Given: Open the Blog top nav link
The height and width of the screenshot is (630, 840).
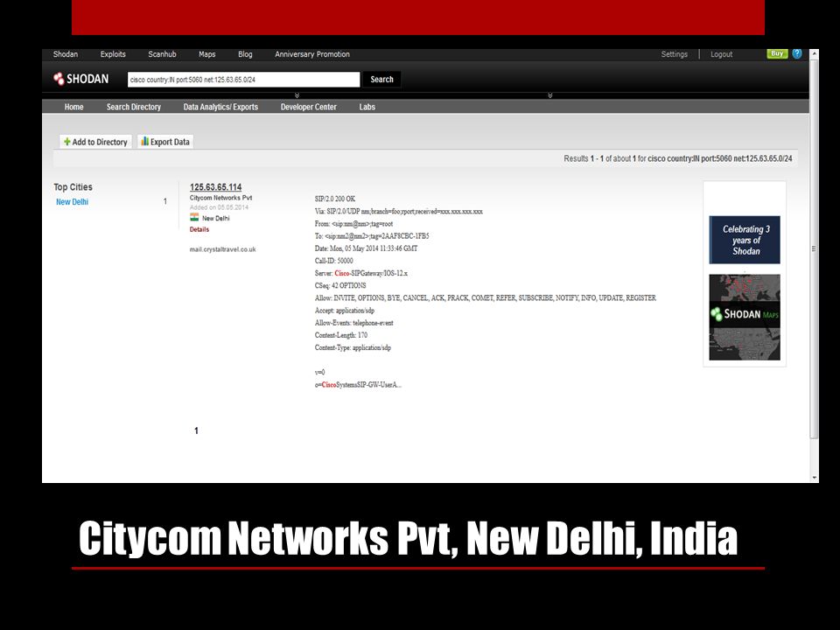Looking at the screenshot, I should coord(245,54).
